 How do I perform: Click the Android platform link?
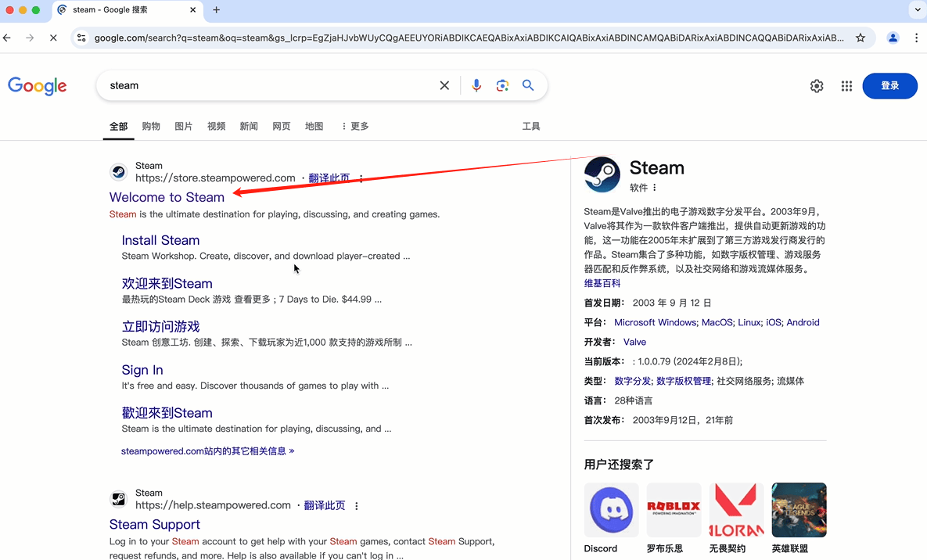[803, 322]
